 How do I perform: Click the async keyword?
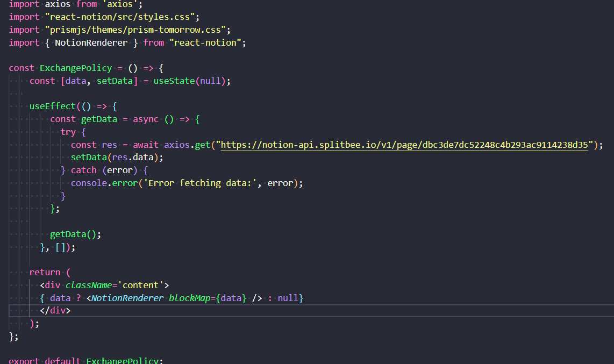point(146,119)
